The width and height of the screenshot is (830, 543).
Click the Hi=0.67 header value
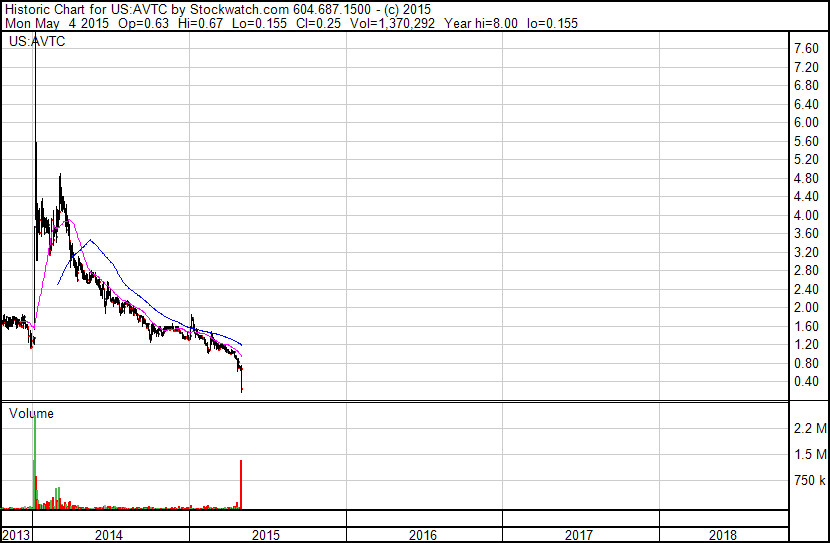pos(201,23)
